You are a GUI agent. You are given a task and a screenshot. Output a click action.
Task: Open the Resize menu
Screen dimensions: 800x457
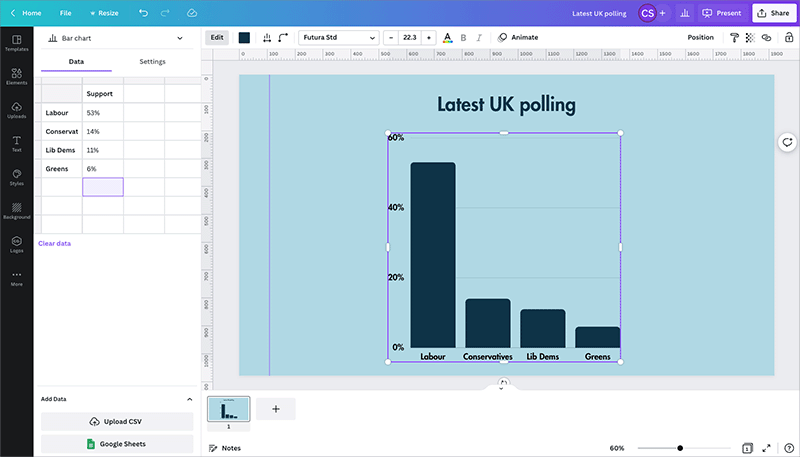click(x=104, y=13)
